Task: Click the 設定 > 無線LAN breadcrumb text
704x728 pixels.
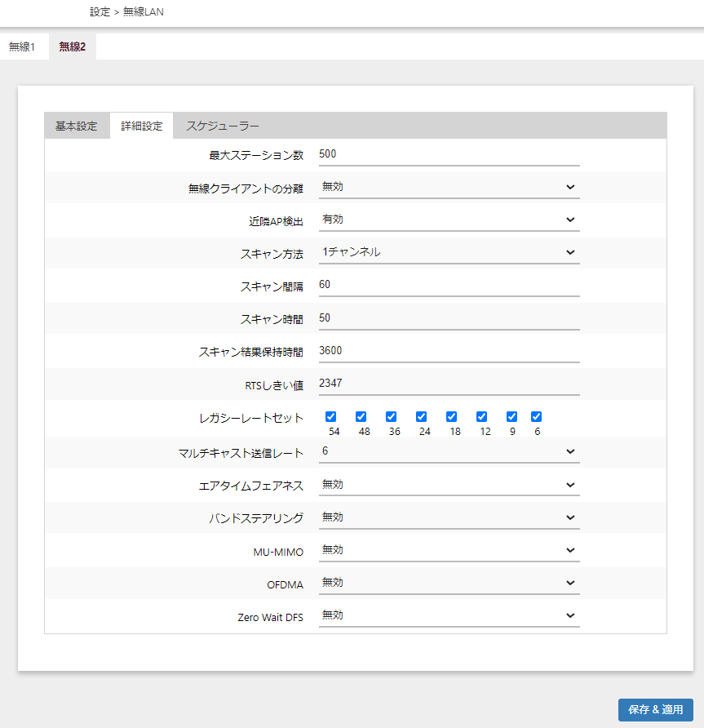Action: tap(126, 12)
